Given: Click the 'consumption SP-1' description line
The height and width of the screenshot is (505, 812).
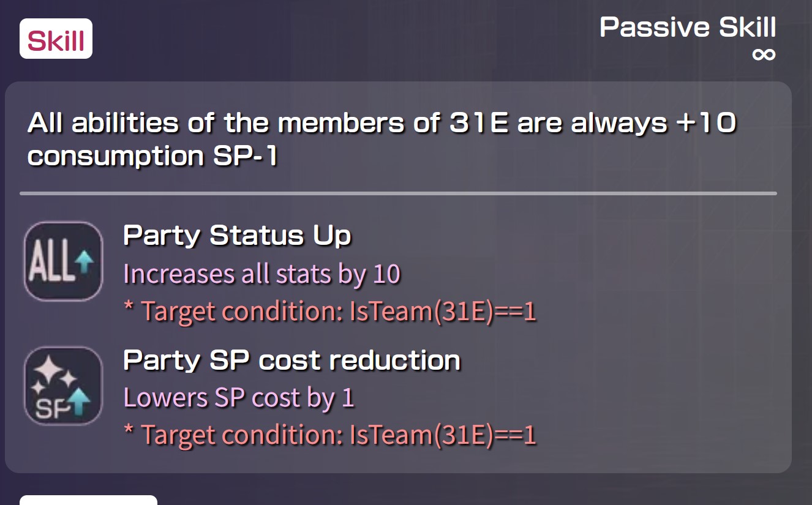Looking at the screenshot, I should [x=152, y=155].
